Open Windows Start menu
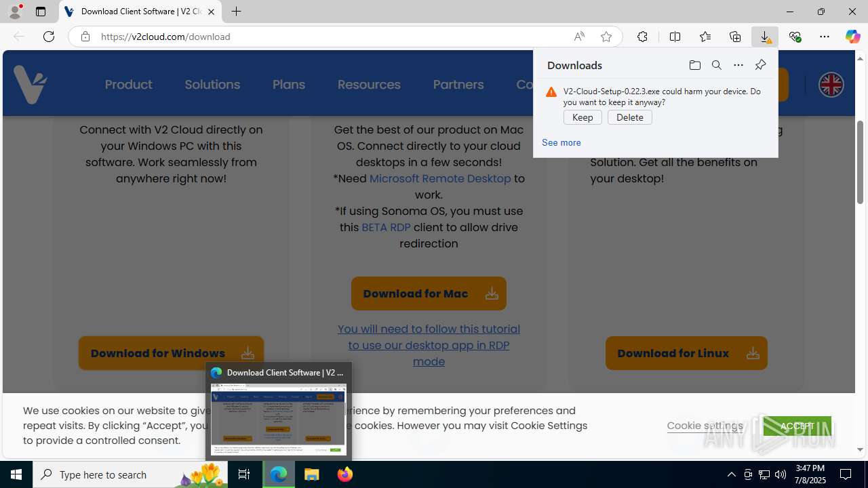This screenshot has height=488, width=868. (16, 474)
